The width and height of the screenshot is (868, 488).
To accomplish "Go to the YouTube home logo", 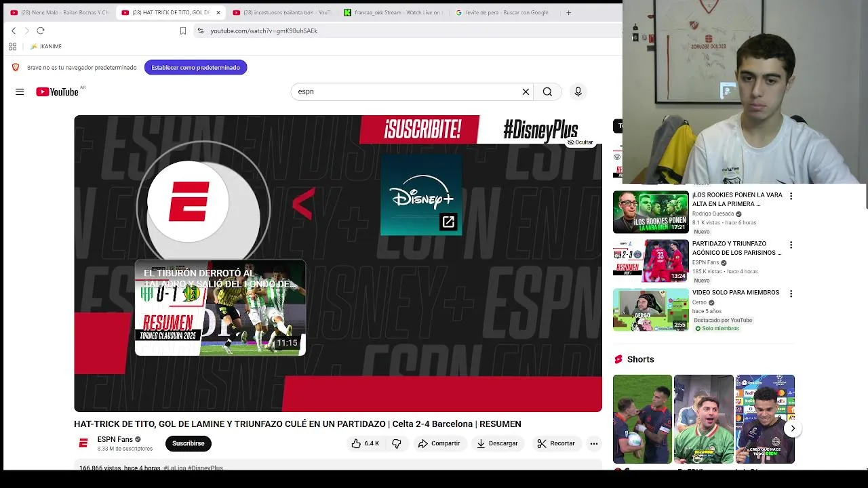I will [57, 91].
